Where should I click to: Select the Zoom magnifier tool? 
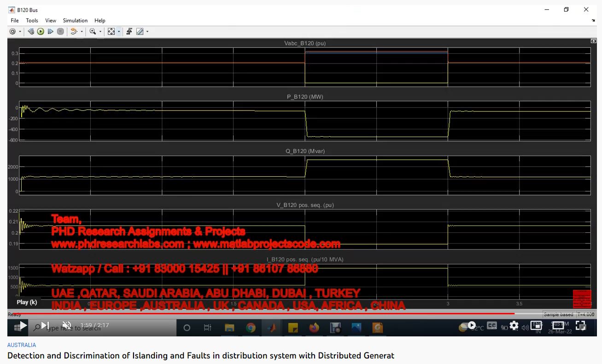pos(93,32)
